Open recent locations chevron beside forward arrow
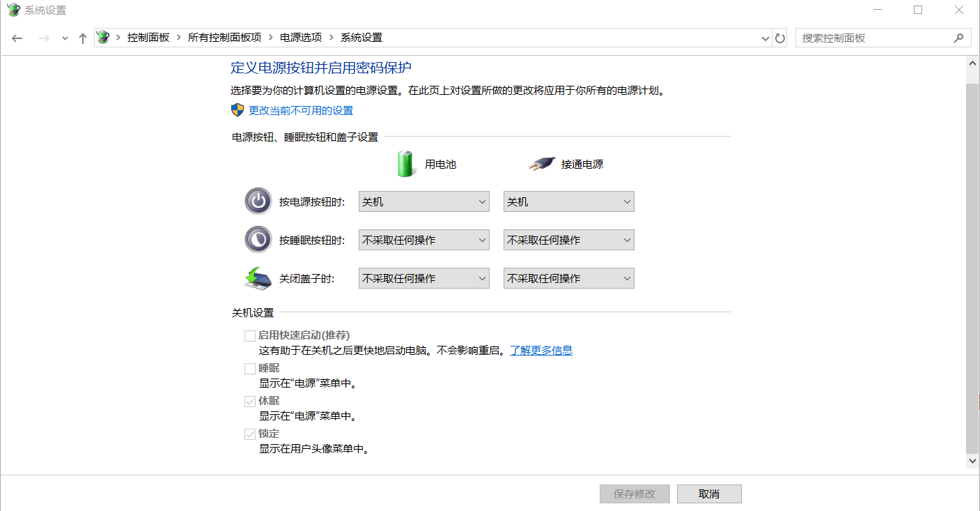Screen dimensions: 980x511 click(x=65, y=38)
